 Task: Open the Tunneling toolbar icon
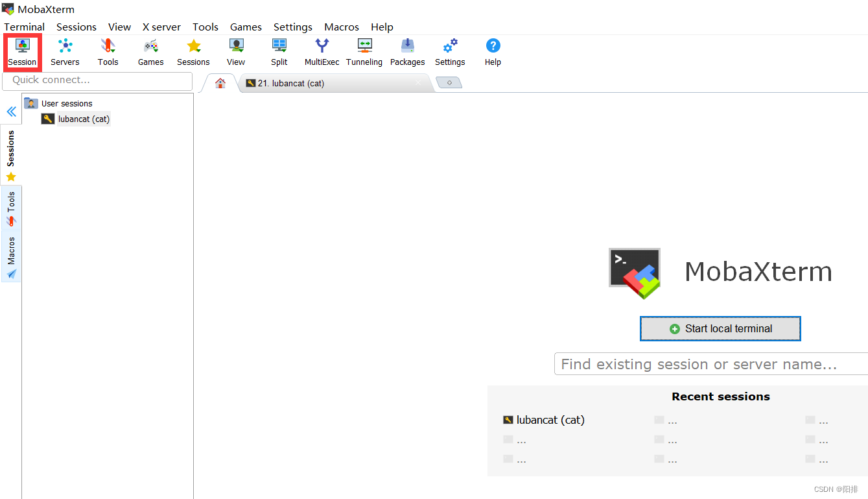point(364,53)
